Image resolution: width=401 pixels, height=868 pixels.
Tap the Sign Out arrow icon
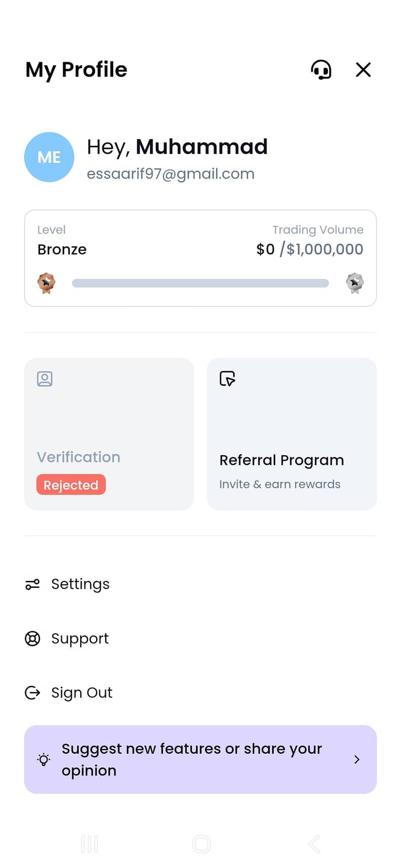tap(33, 693)
